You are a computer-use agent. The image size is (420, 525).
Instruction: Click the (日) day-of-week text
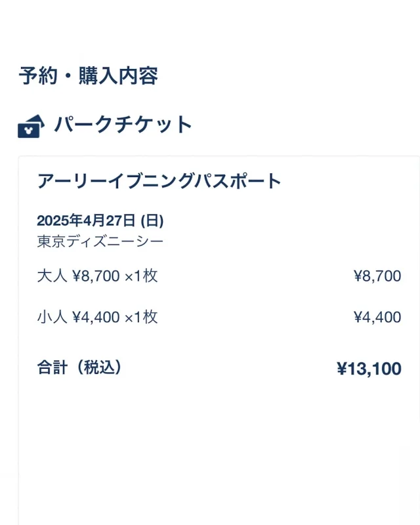[152, 220]
